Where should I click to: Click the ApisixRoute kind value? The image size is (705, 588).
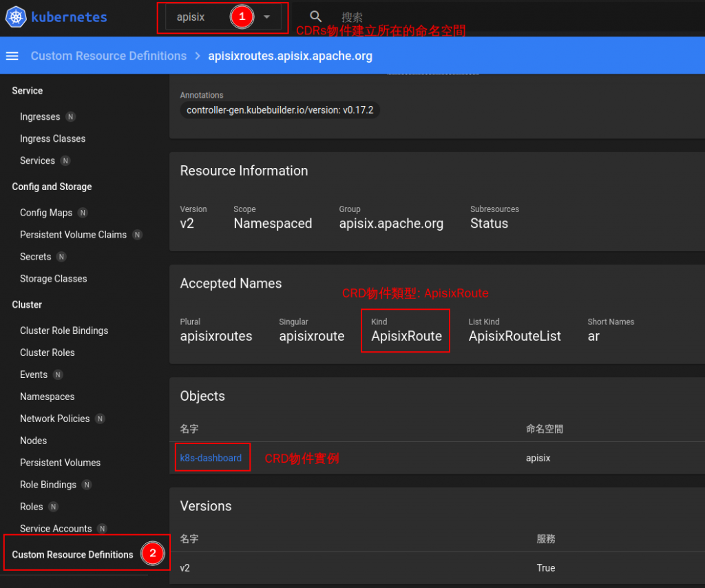406,336
